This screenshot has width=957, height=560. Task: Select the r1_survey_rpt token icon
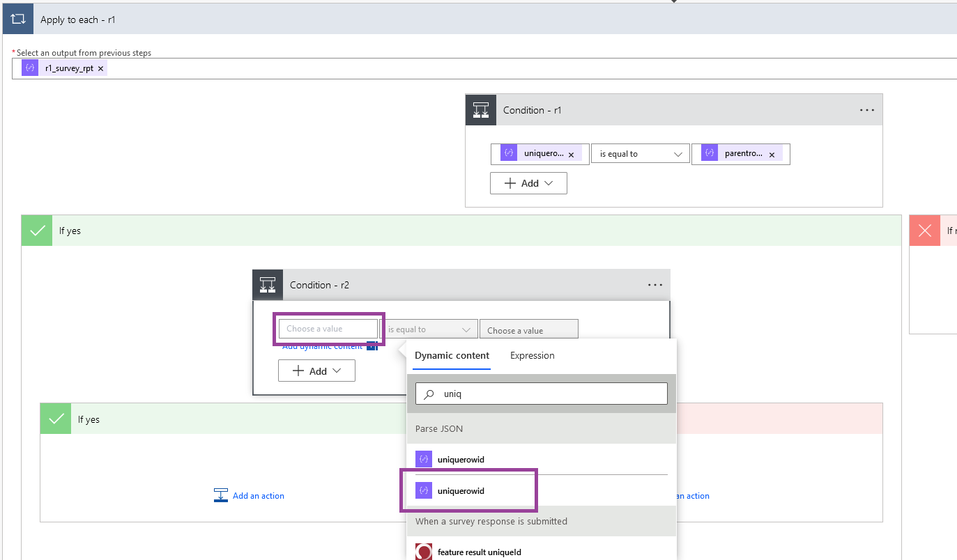coord(29,68)
